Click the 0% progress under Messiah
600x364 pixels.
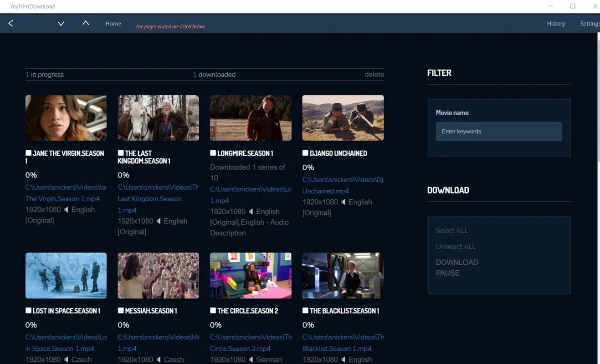coord(123,325)
